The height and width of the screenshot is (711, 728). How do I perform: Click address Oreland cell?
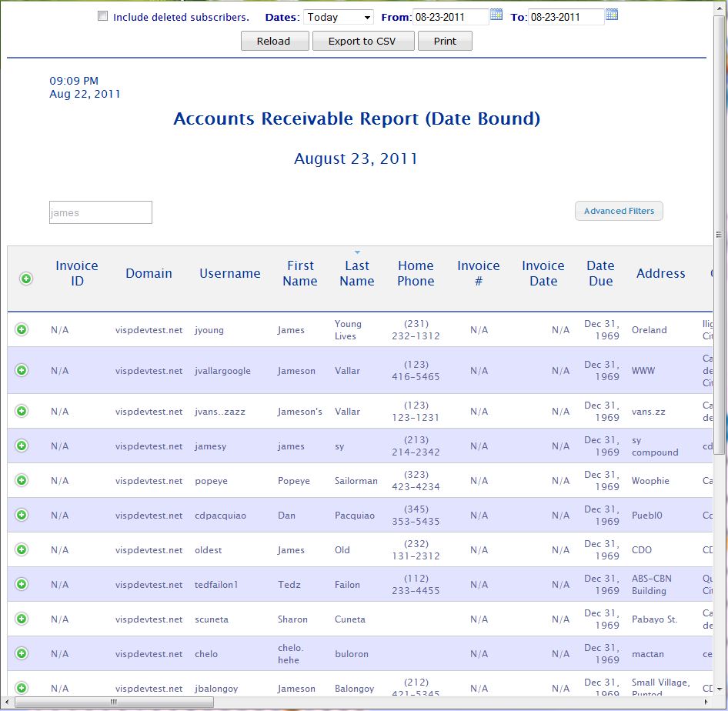649,330
